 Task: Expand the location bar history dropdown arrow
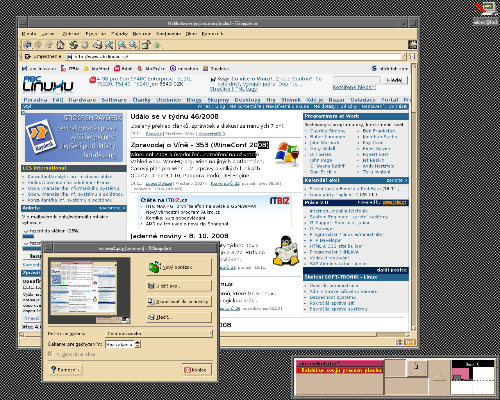click(404, 56)
